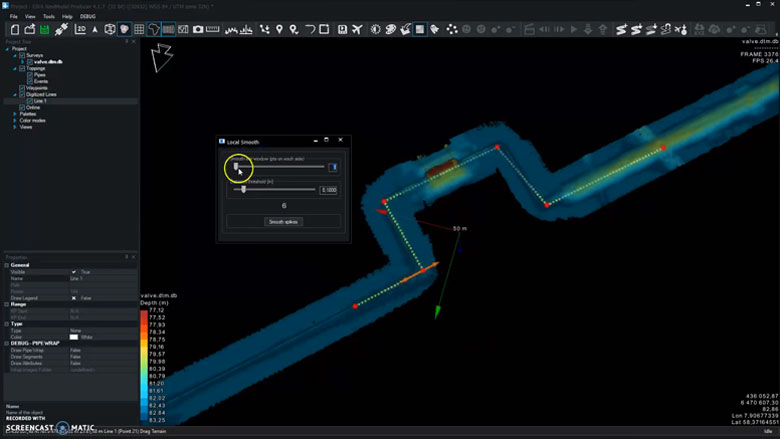This screenshot has width=780, height=439.
Task: Toggle Visible checkbox in Properties panel
Action: (x=74, y=272)
